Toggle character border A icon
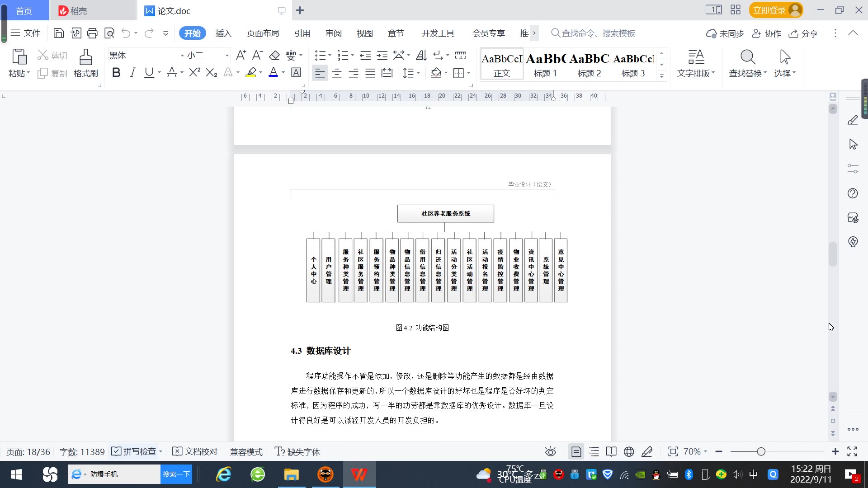868x488 pixels. (296, 72)
